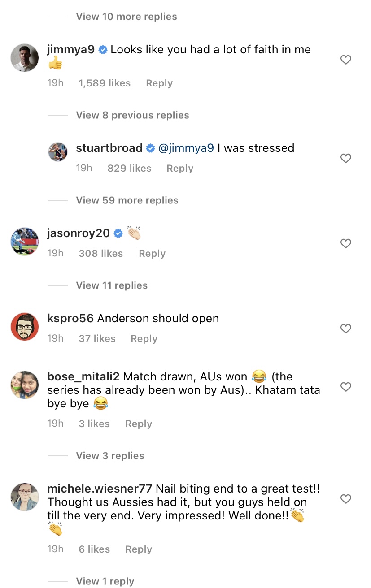This screenshot has height=588, width=371.
Task: Tap jasonroy20's profile photo
Action: (x=25, y=242)
